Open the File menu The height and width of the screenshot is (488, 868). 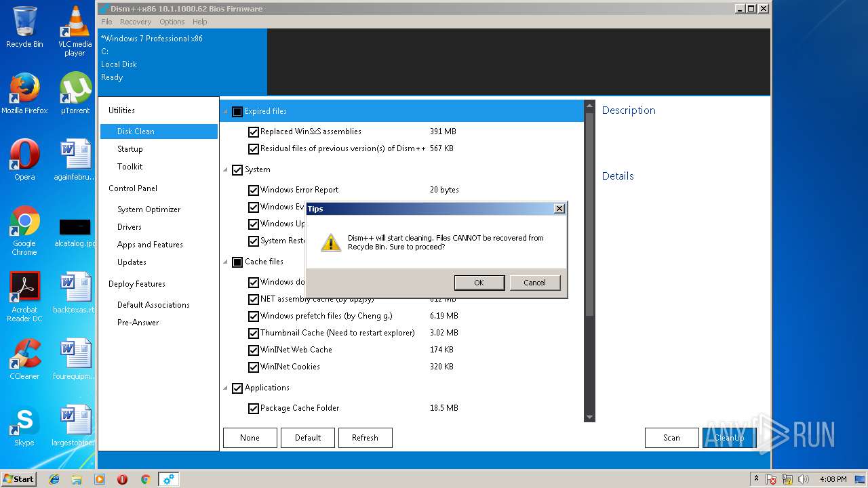(106, 22)
